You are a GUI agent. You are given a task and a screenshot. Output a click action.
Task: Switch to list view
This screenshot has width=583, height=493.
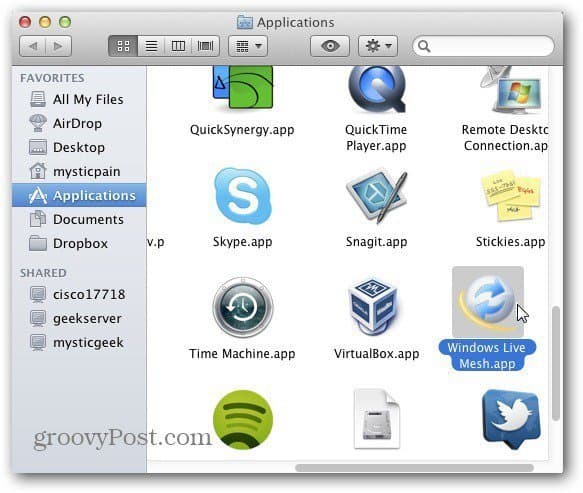point(151,46)
